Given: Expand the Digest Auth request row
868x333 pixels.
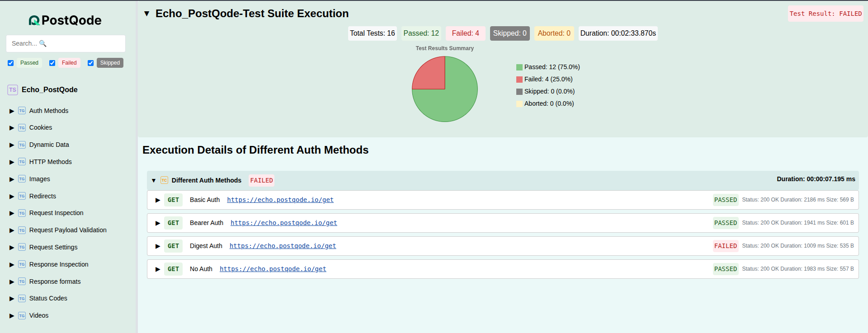Looking at the screenshot, I should tap(158, 246).
